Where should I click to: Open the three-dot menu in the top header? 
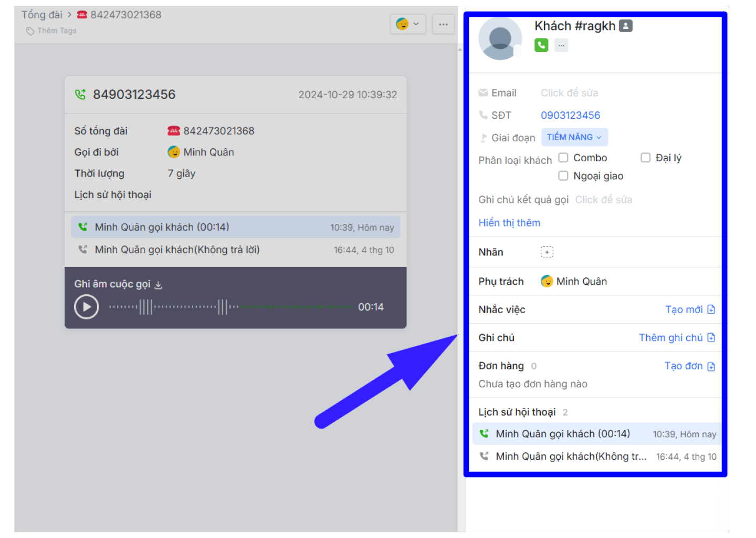(443, 24)
